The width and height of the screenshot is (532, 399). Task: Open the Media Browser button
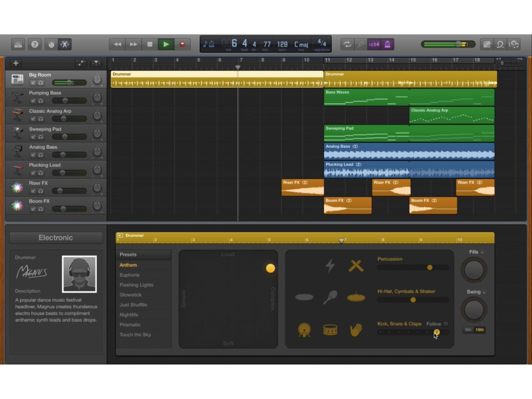514,44
